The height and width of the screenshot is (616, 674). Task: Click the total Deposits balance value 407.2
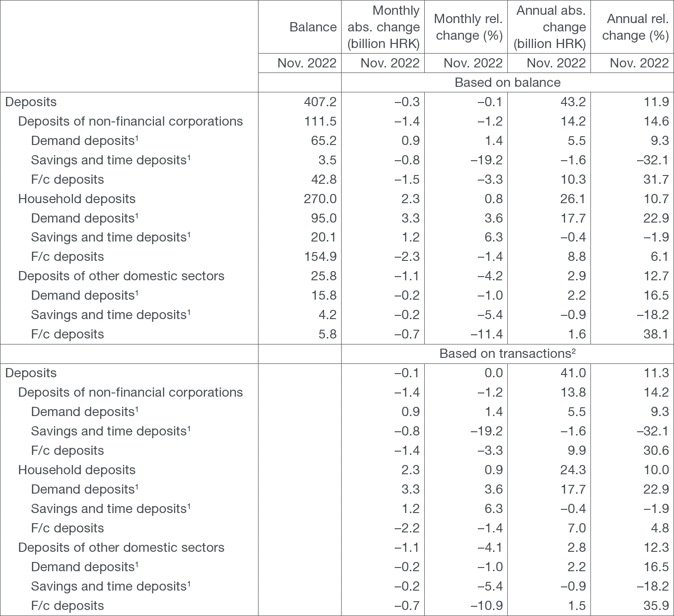tap(320, 102)
